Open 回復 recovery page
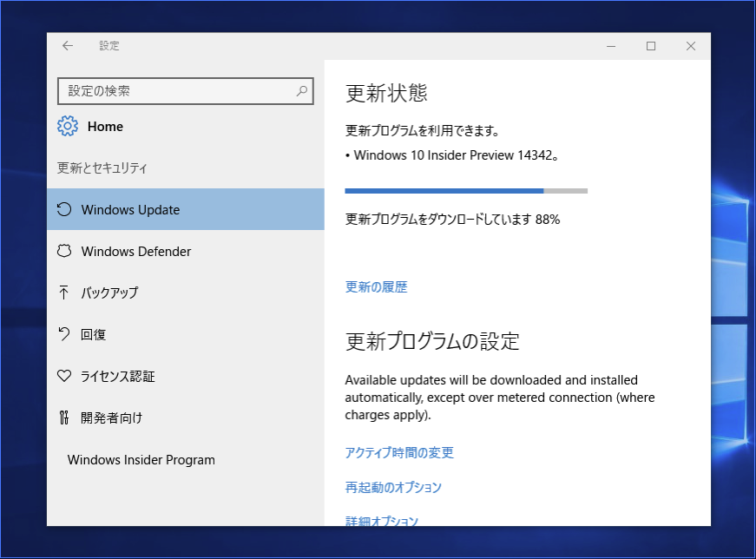The height and width of the screenshot is (559, 756). click(186, 334)
